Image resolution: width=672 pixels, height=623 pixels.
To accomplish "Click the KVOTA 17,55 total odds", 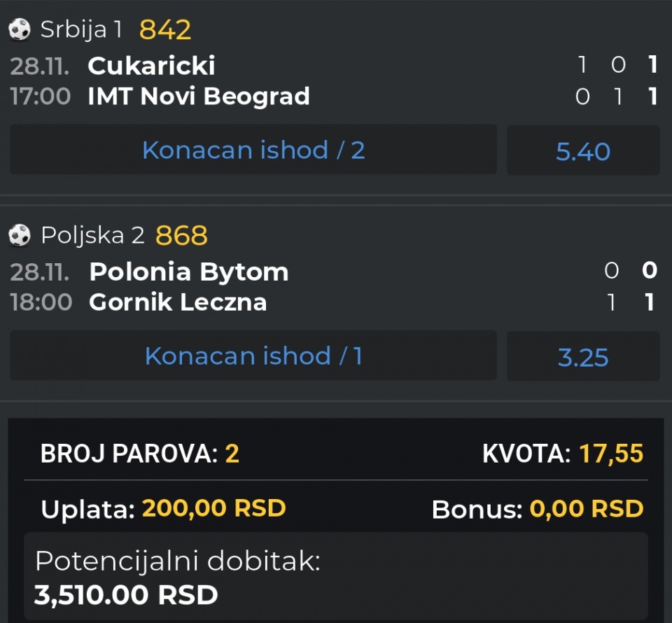I will tap(610, 454).
